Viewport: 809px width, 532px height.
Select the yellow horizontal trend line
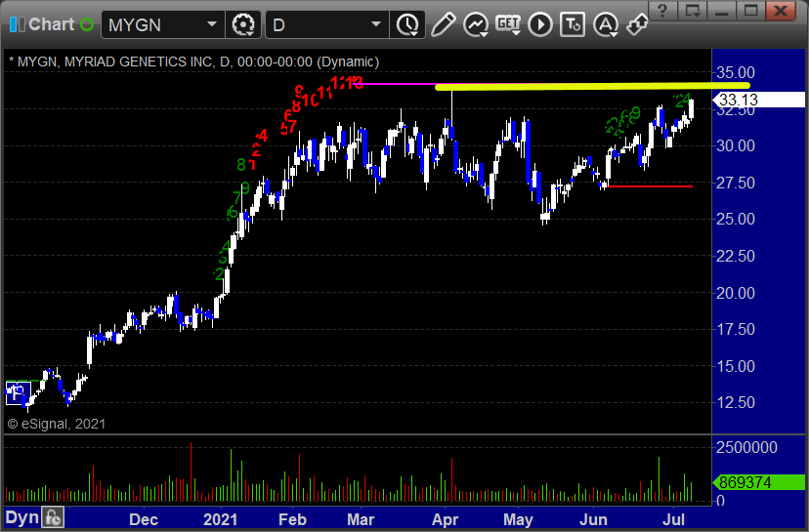pyautogui.click(x=592, y=86)
